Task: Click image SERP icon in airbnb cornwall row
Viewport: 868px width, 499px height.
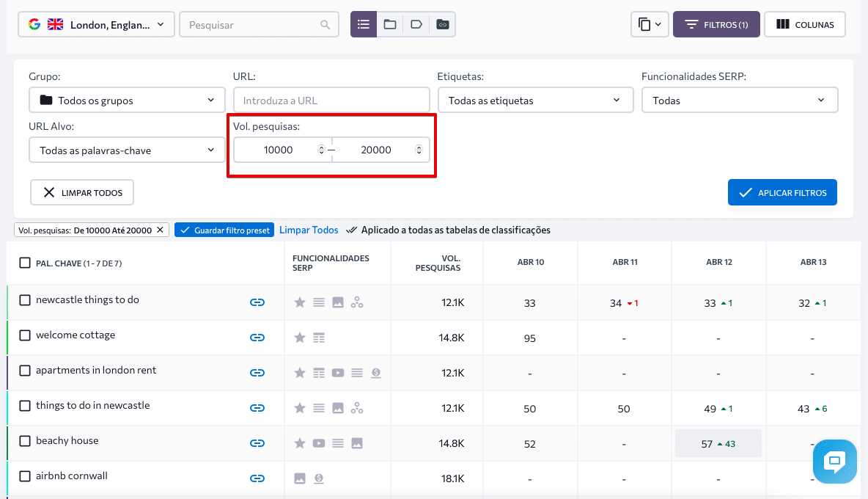Action: click(300, 478)
